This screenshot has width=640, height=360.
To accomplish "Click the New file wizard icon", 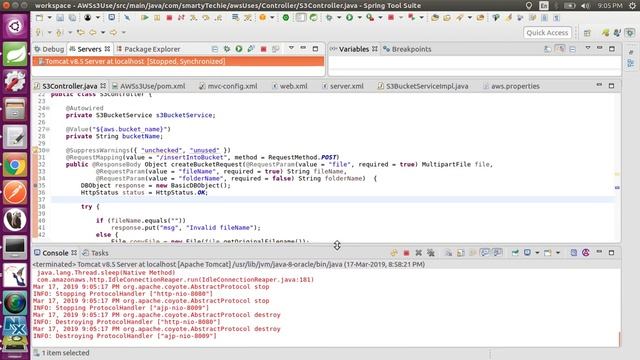I will click(39, 18).
